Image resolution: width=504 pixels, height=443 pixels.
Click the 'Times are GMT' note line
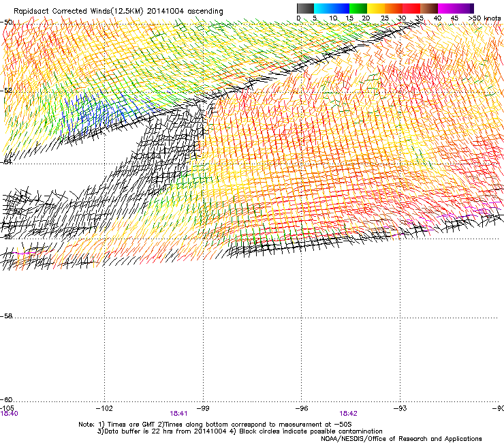pos(215,425)
